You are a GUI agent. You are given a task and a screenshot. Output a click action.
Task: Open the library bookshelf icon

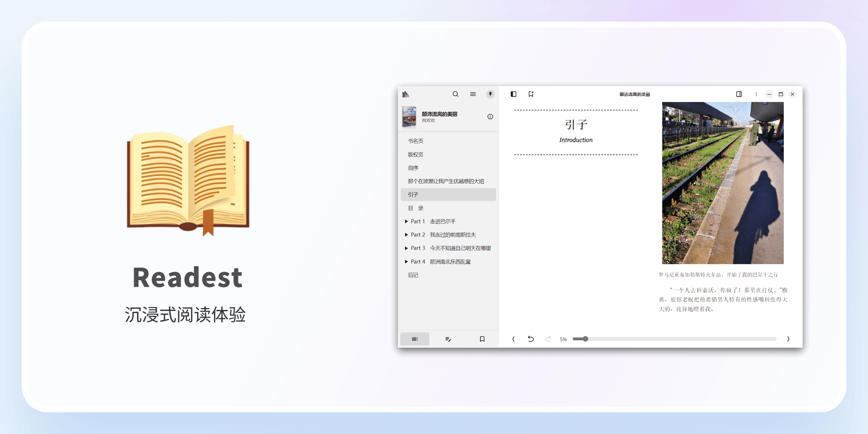pyautogui.click(x=406, y=94)
